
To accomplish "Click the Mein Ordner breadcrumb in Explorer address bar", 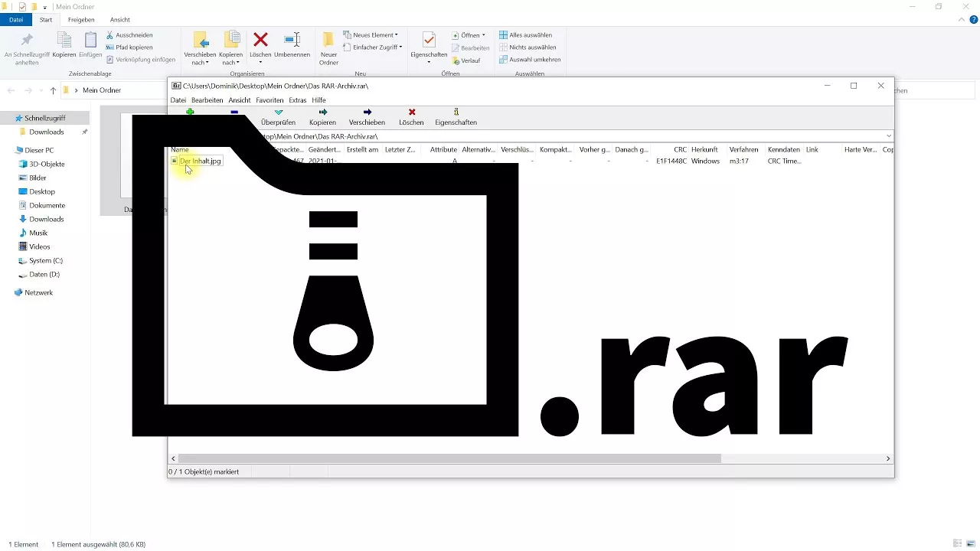I will (x=102, y=90).
